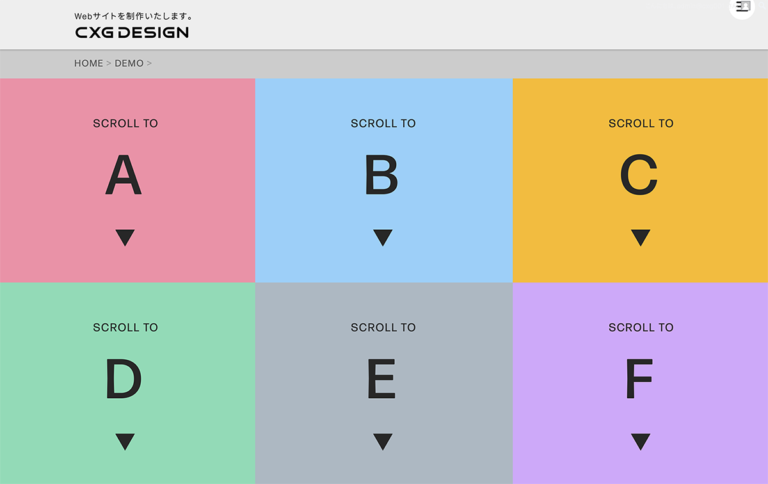Viewport: 768px width, 484px height.
Task: Select the large letter B
Action: (381, 176)
